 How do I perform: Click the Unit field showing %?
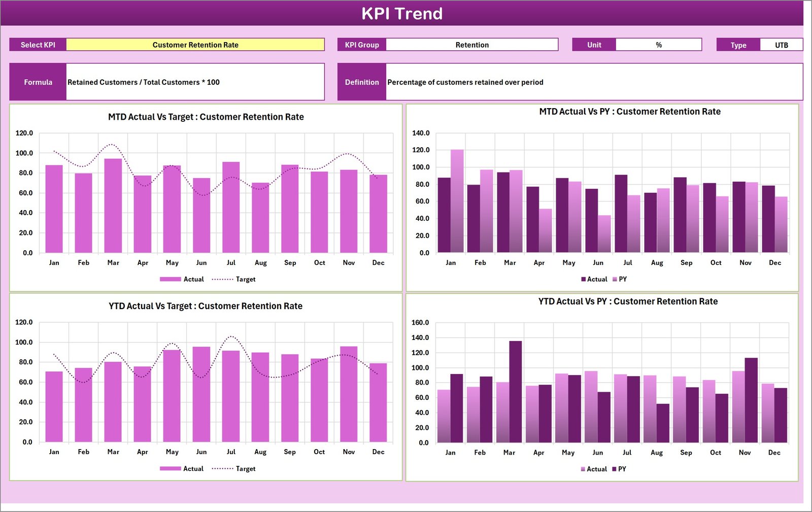[x=658, y=45]
